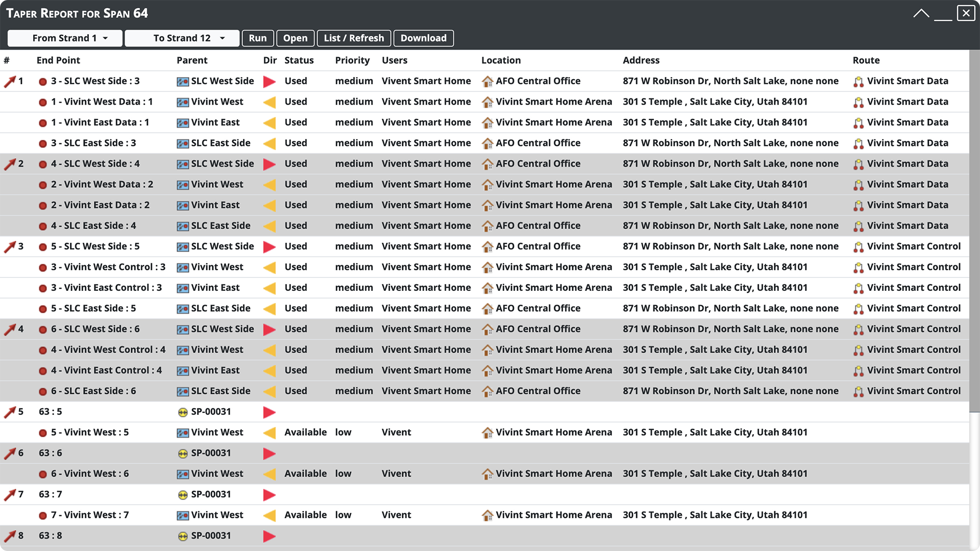Click the AFO Central Office location icon
This screenshot has width=980, height=551.
(486, 80)
